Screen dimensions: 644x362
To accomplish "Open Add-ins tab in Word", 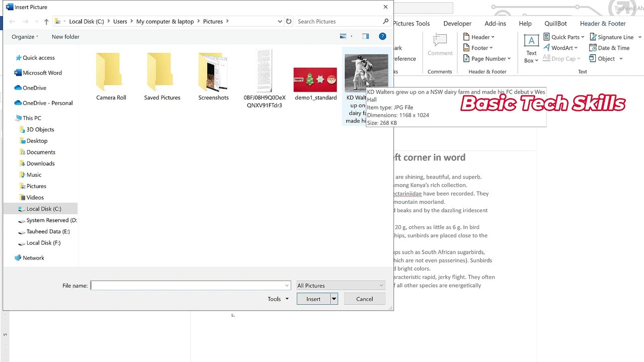I will (x=496, y=24).
